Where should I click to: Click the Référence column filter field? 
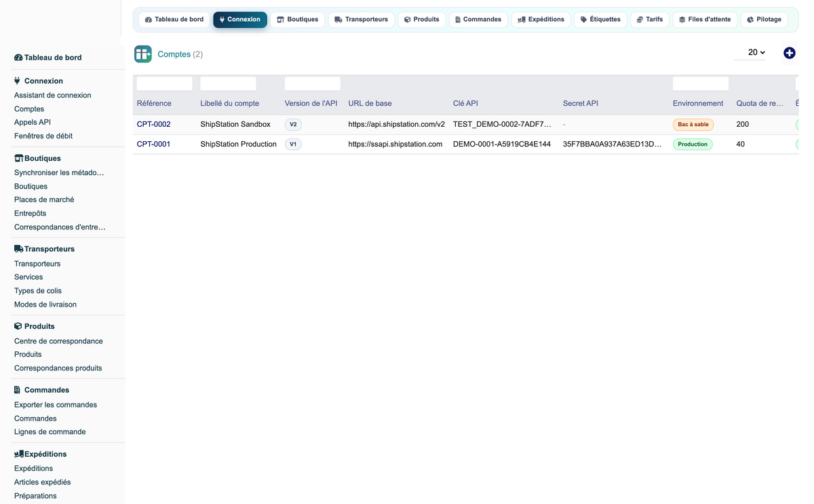tap(165, 83)
